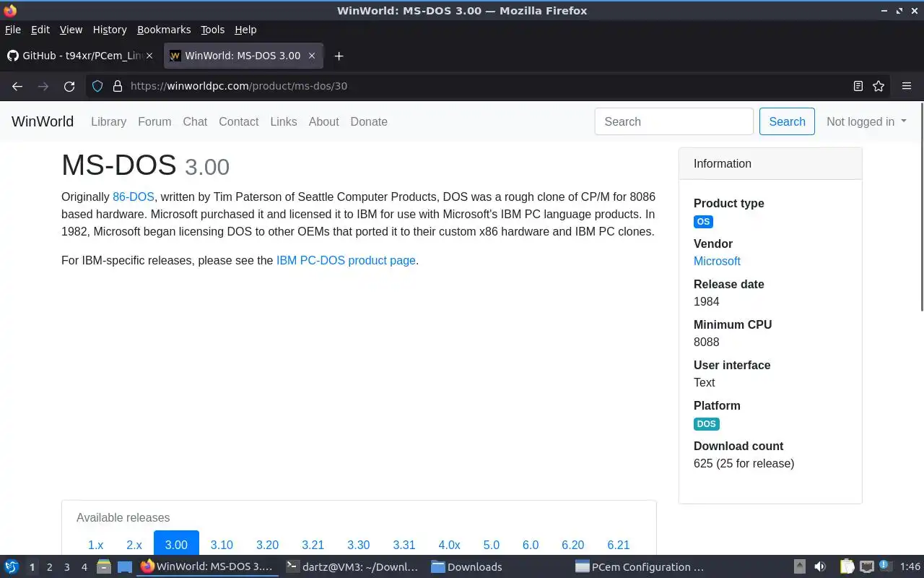The width and height of the screenshot is (924, 578).
Task: Open the Microsoft vendor link
Action: [717, 261]
